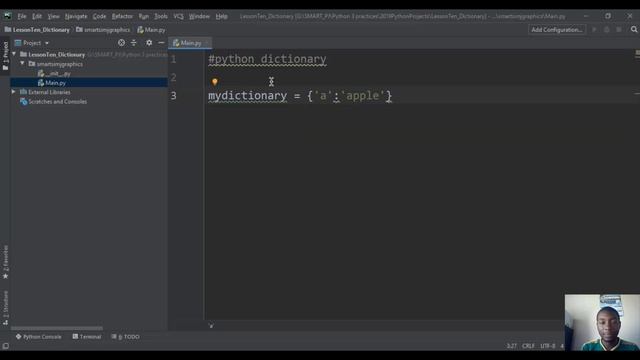The width and height of the screenshot is (640, 360).
Task: Open the Help menu
Action: 222,16
